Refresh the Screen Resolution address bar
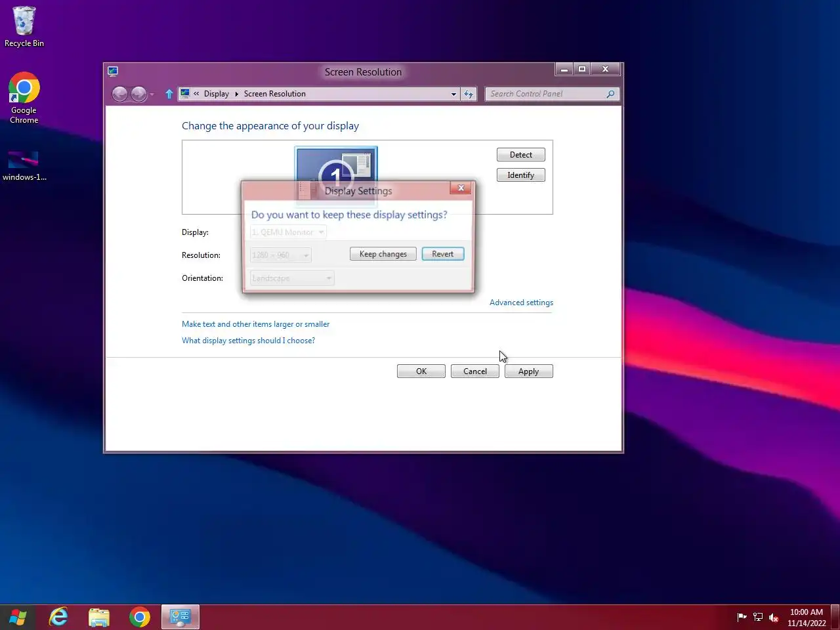The image size is (840, 630). pos(469,94)
